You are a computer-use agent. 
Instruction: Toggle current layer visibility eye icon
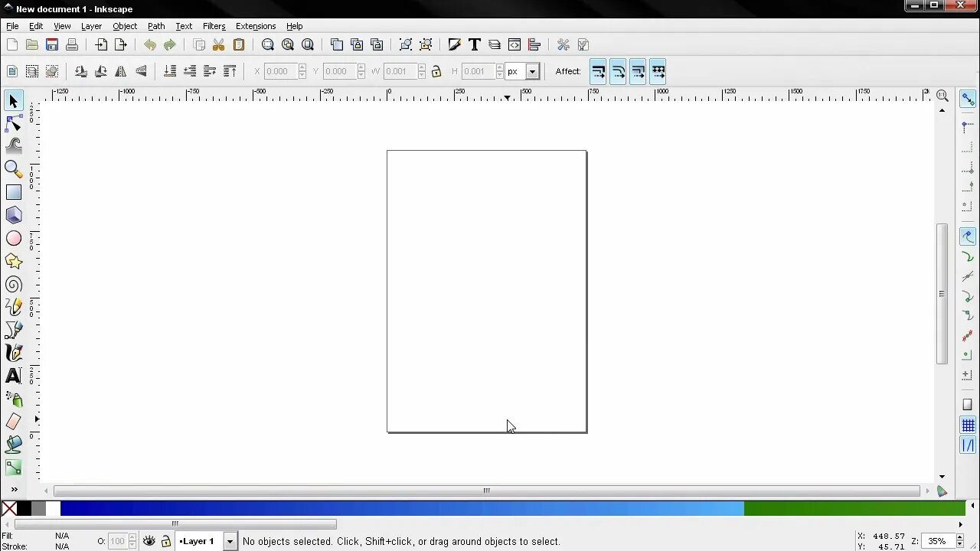(149, 541)
